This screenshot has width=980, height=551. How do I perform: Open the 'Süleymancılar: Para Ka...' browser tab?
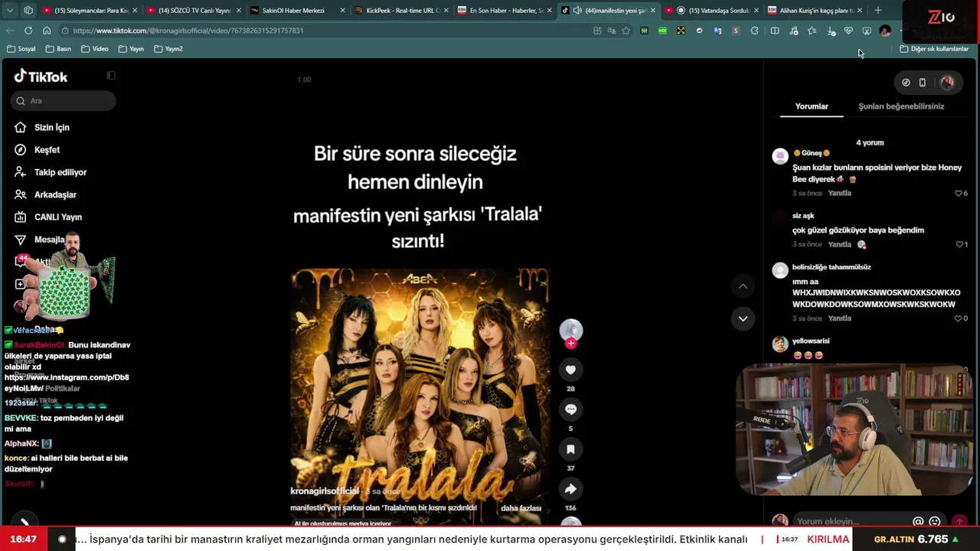pos(90,11)
